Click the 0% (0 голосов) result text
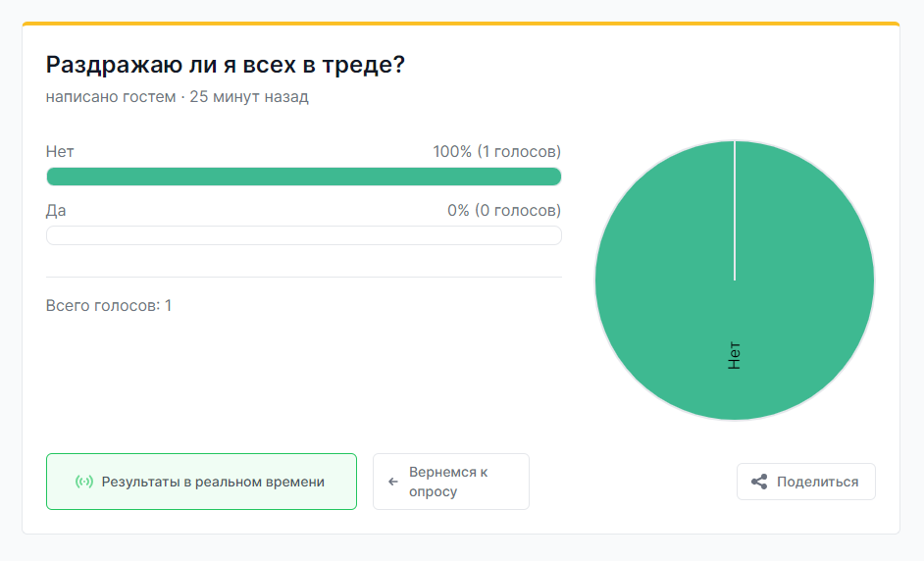This screenshot has height=561, width=924. click(504, 210)
